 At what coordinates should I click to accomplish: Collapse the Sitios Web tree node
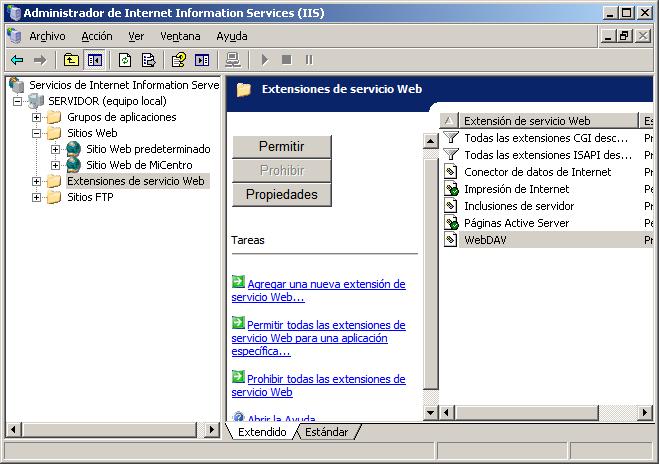point(38,133)
